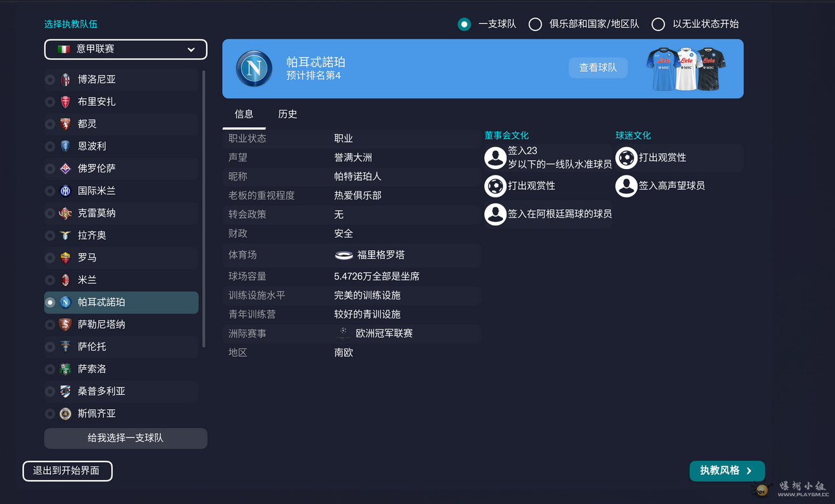Click the arrow on 执教风格 button
835x504 pixels.
[749, 471]
